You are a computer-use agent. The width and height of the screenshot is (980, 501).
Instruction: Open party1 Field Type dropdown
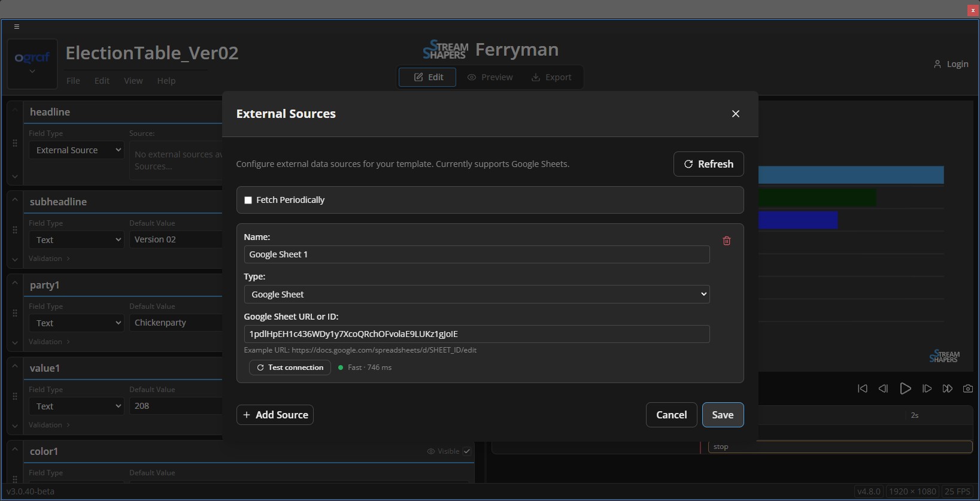pyautogui.click(x=77, y=323)
